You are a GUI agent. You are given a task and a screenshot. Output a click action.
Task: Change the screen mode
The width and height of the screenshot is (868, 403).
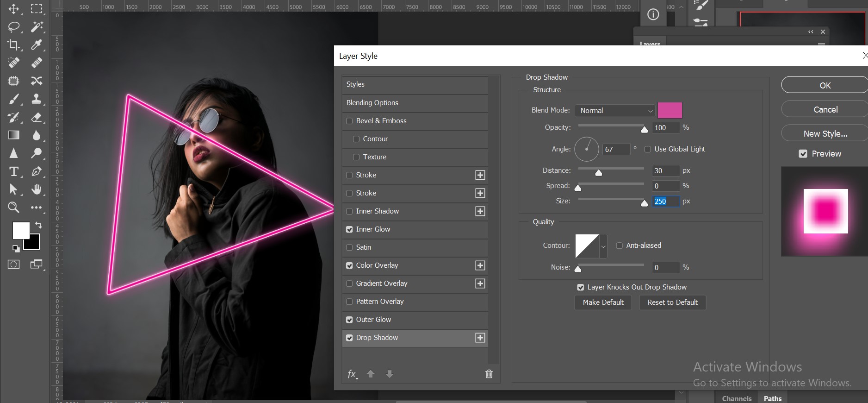(37, 264)
